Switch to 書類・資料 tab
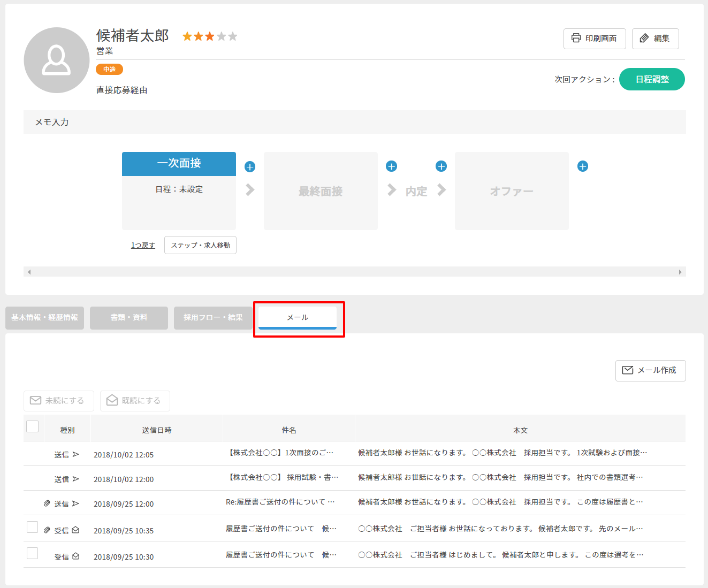Image resolution: width=708 pixels, height=588 pixels. pyautogui.click(x=129, y=318)
